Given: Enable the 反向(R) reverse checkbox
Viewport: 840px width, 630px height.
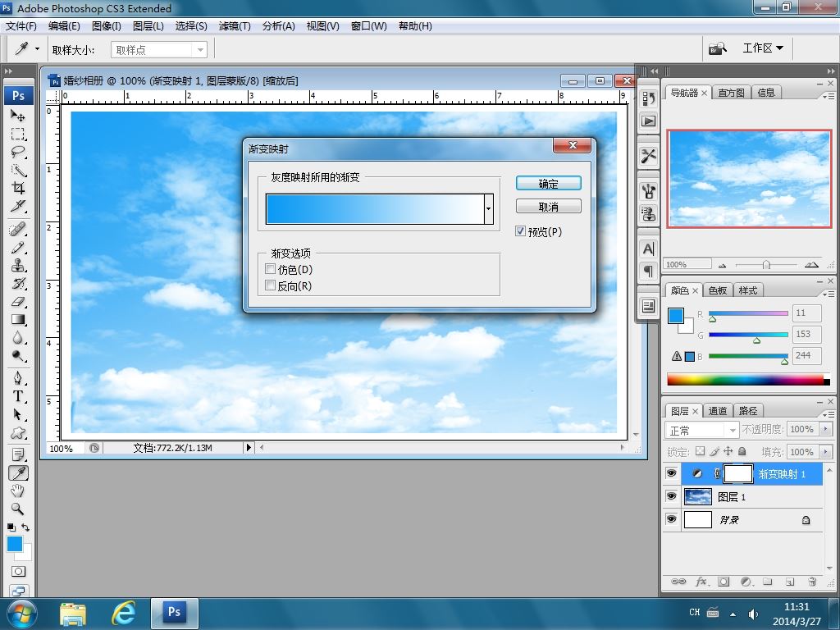Looking at the screenshot, I should tap(271, 285).
